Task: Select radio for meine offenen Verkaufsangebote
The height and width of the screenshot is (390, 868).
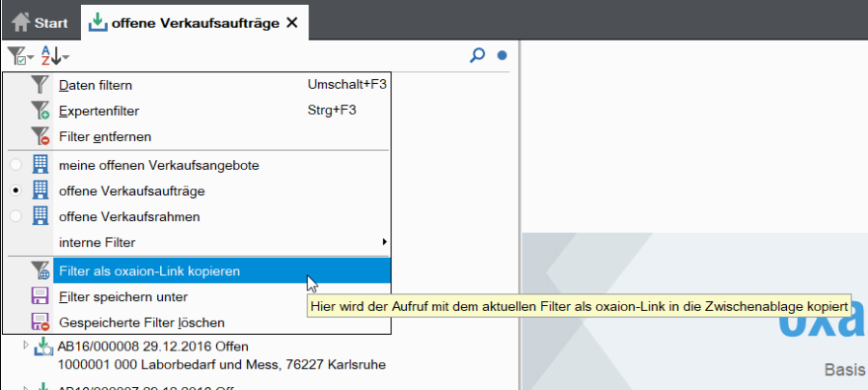Action: click(16, 165)
